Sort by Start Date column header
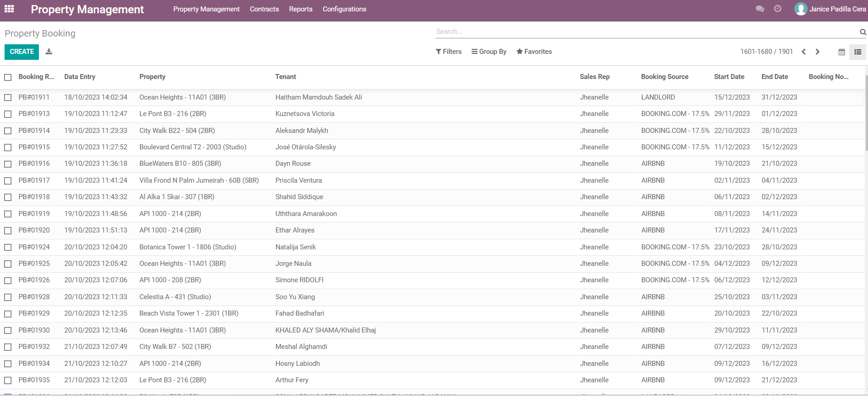 (729, 77)
